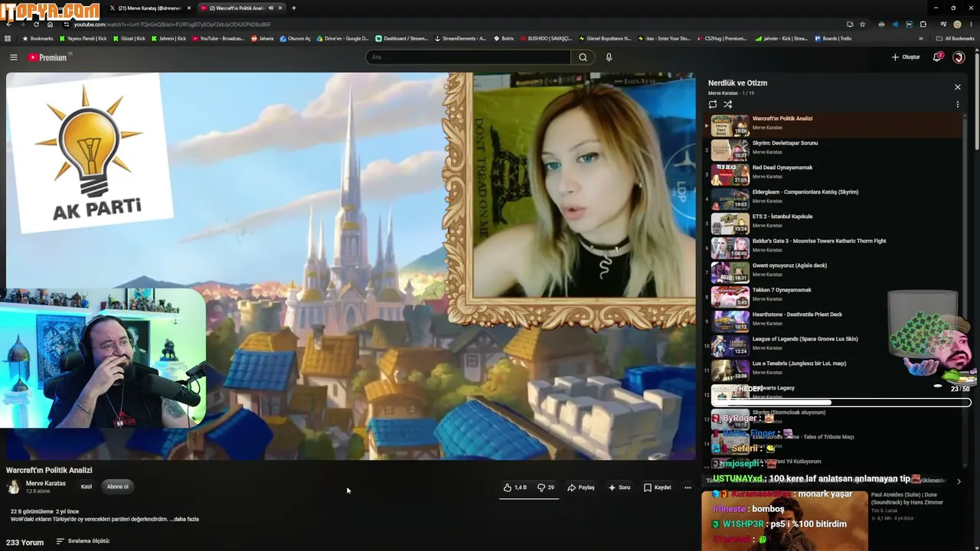The image size is (980, 551).
Task: Open Yayıncı Paneli | Kick bookmark
Action: click(x=83, y=38)
